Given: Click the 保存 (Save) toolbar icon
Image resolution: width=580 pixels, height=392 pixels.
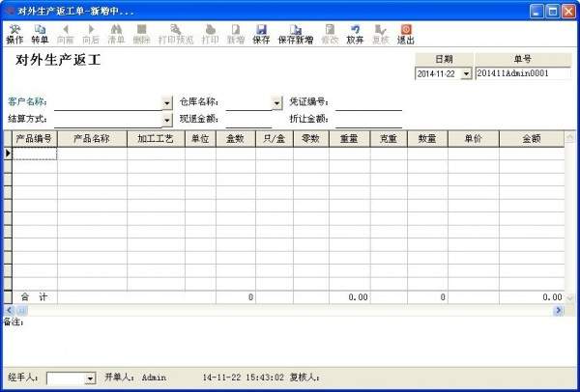Looking at the screenshot, I should point(261,34).
